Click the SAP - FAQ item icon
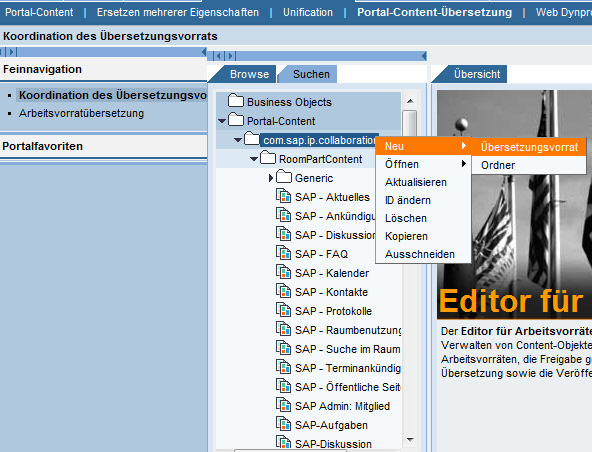This screenshot has height=452, width=592. [x=284, y=253]
